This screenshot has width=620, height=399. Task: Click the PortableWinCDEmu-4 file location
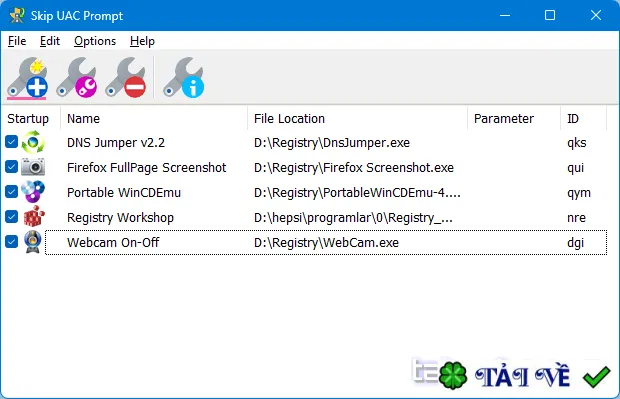[357, 193]
